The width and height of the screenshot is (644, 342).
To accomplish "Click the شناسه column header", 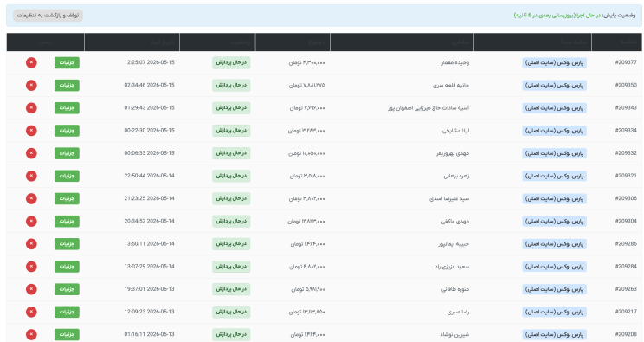I will pyautogui.click(x=616, y=42).
